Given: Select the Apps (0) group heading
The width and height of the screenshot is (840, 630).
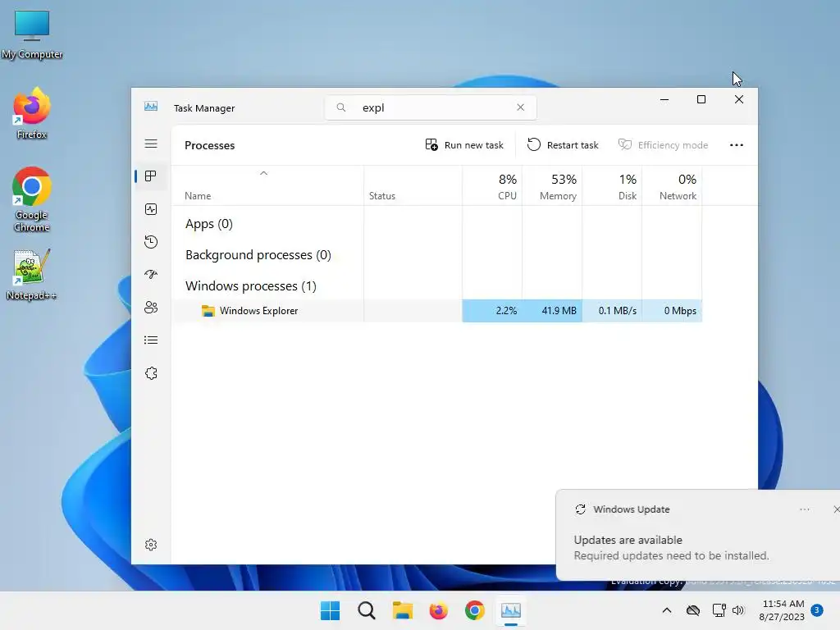Looking at the screenshot, I should 209,224.
